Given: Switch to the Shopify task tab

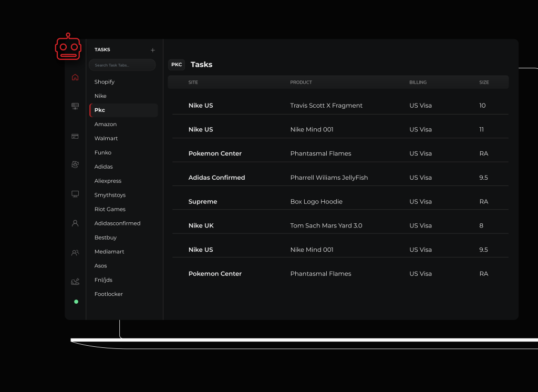Looking at the screenshot, I should tap(105, 82).
